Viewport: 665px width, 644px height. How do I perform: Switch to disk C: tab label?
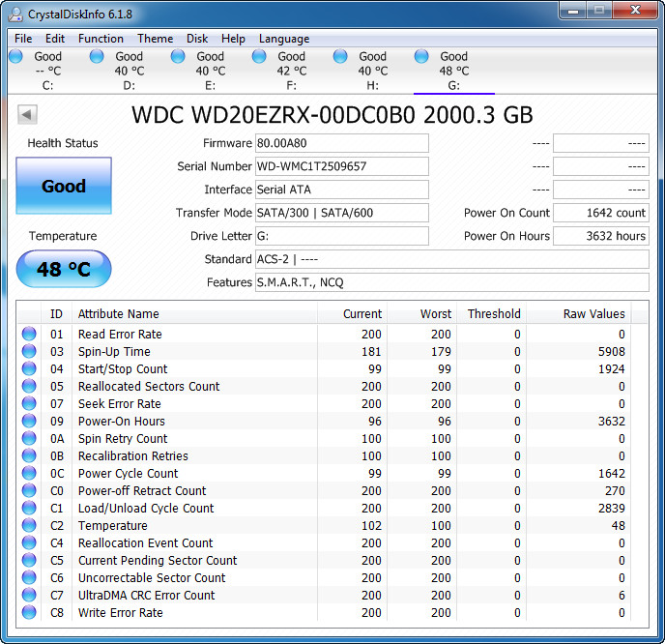point(48,86)
